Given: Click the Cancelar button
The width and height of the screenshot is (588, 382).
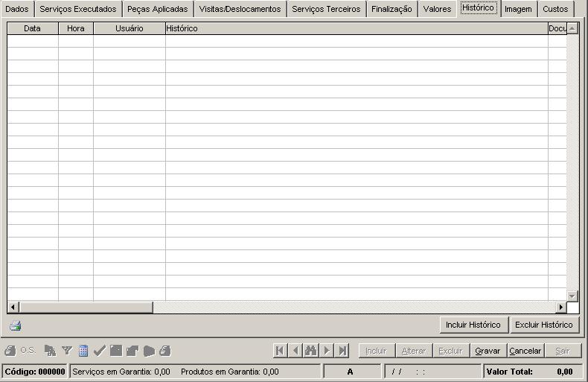Looking at the screenshot, I should [x=525, y=351].
